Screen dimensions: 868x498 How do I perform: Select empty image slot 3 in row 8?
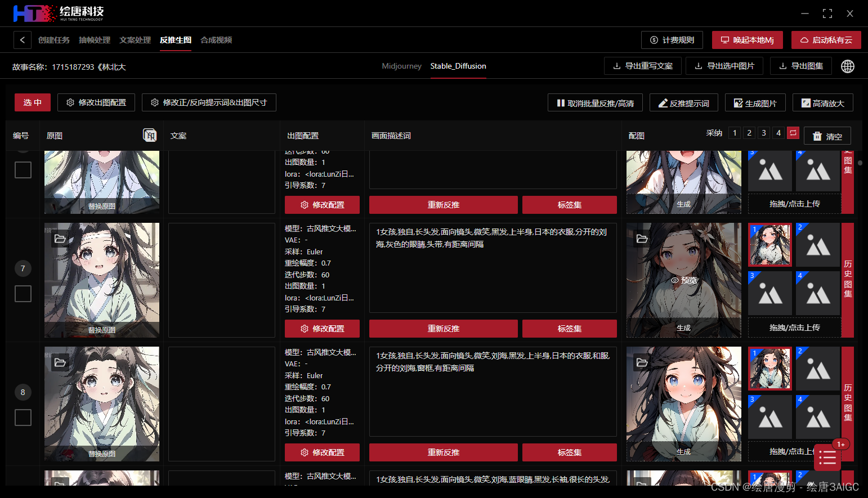tap(770, 416)
